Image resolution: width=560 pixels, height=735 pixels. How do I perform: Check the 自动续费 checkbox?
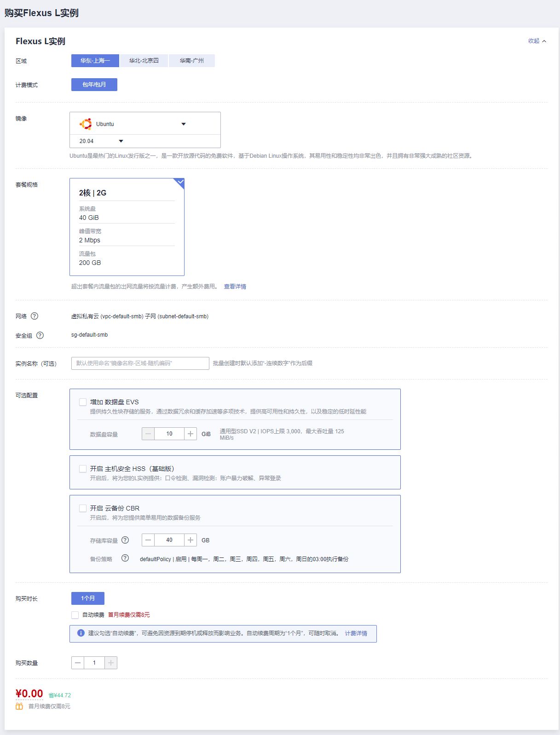coord(75,615)
